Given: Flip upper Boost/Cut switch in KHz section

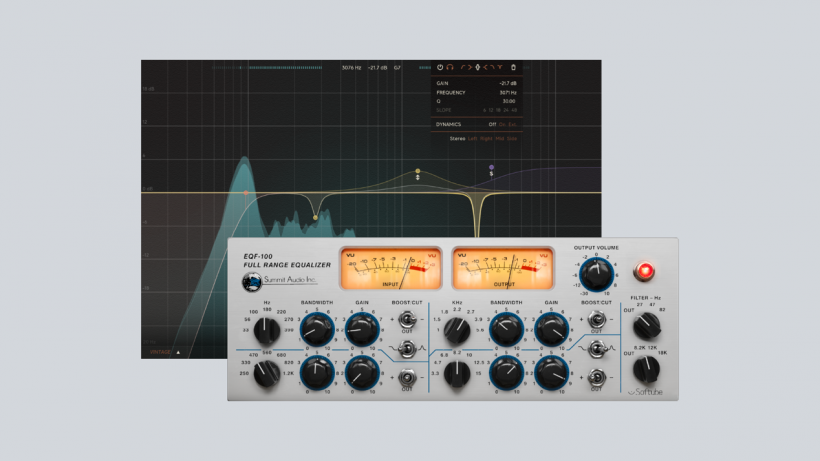Looking at the screenshot, I should [x=596, y=318].
